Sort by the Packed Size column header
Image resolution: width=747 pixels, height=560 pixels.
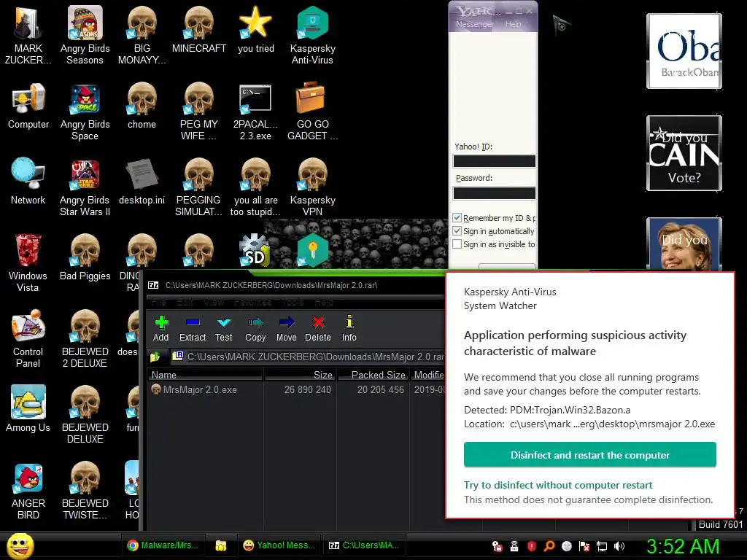click(373, 375)
